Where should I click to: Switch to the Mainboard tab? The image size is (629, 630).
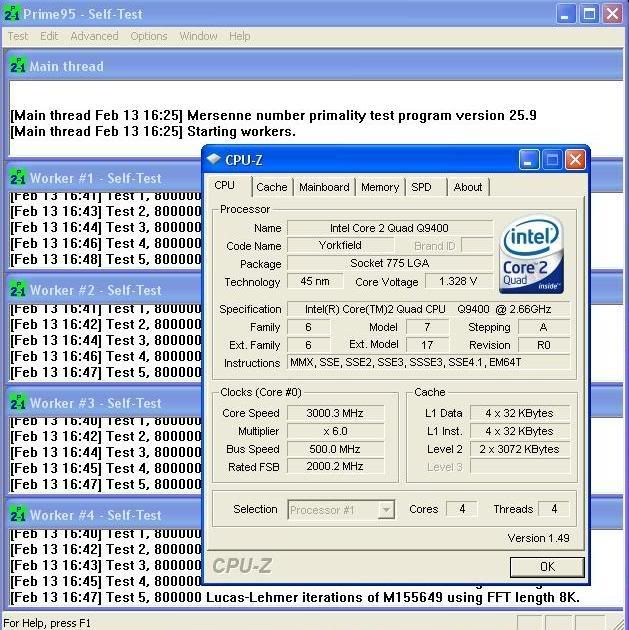[324, 187]
